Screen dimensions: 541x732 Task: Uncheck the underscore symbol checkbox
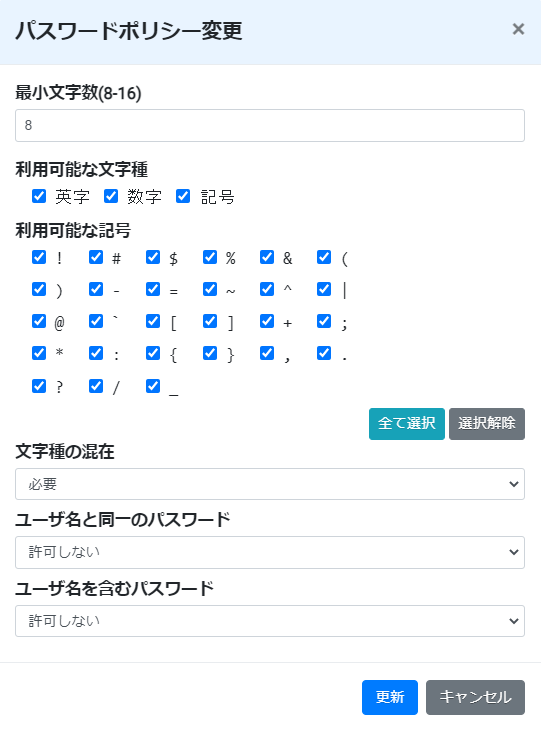click(x=153, y=386)
